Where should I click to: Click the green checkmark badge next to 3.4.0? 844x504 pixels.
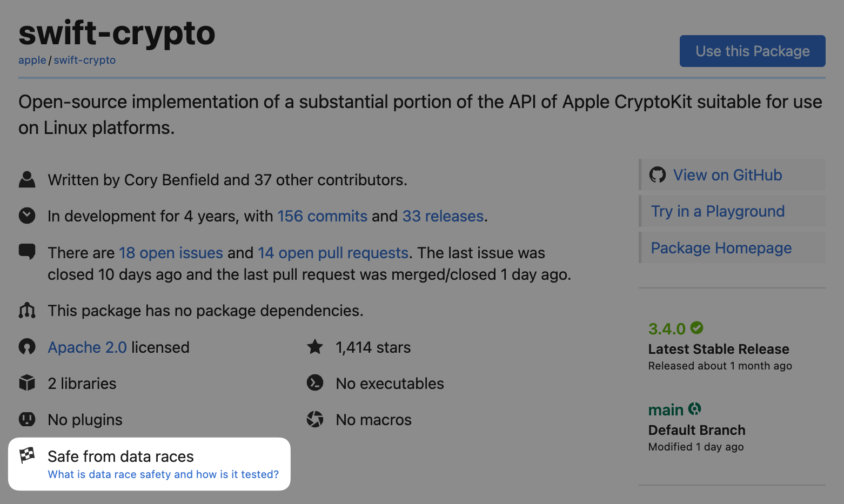click(x=697, y=327)
